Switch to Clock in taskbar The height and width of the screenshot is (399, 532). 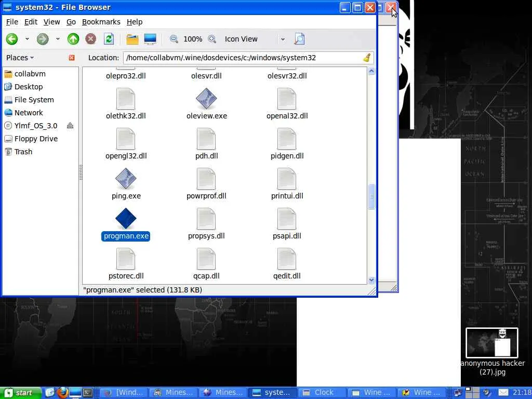(323, 393)
